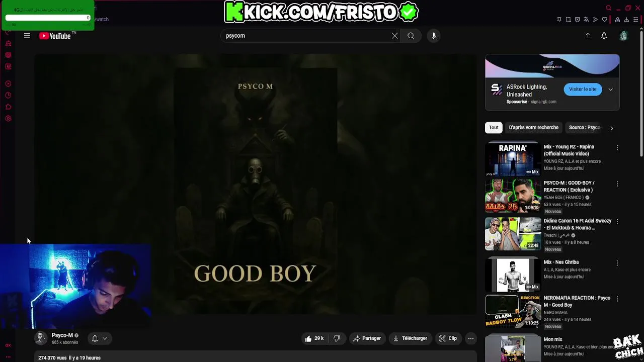Viewport: 644px width, 362px height.
Task: Open the Rapina mix thumbnail
Action: tap(513, 159)
